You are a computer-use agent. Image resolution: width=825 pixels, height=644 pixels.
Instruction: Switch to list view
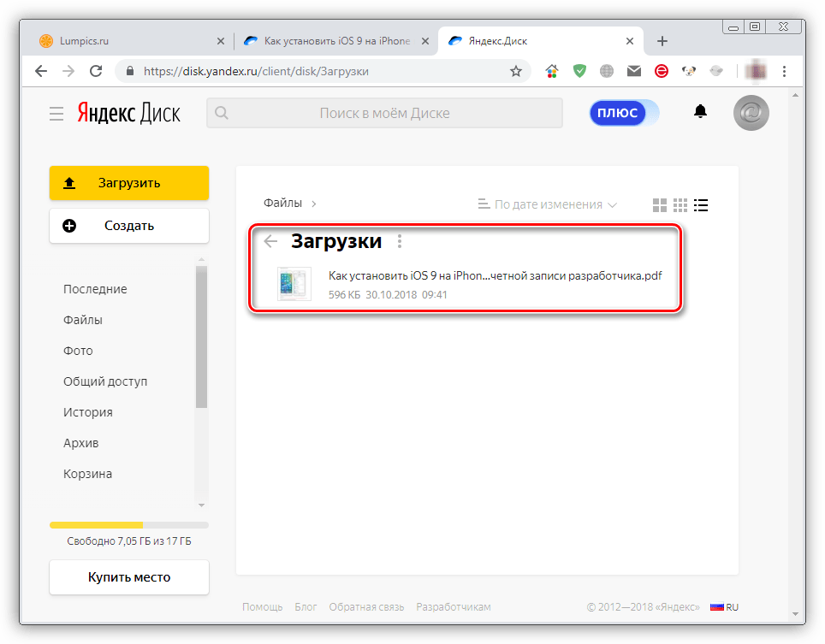701,205
